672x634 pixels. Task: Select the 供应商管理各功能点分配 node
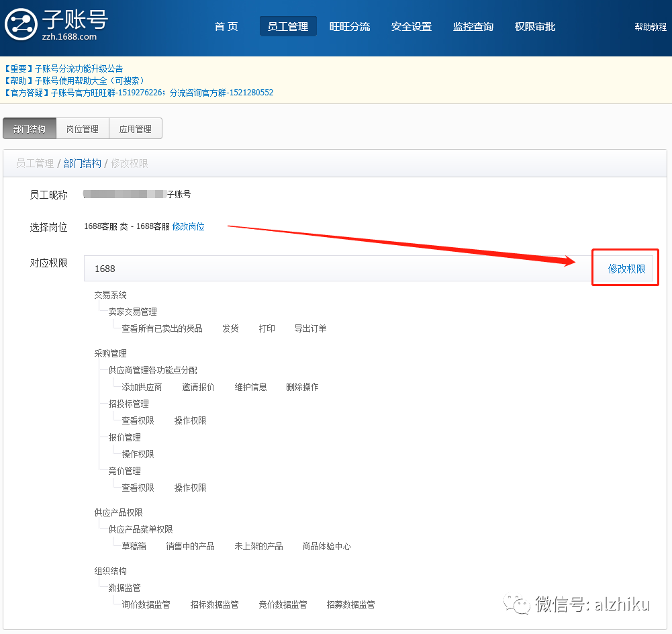click(152, 370)
